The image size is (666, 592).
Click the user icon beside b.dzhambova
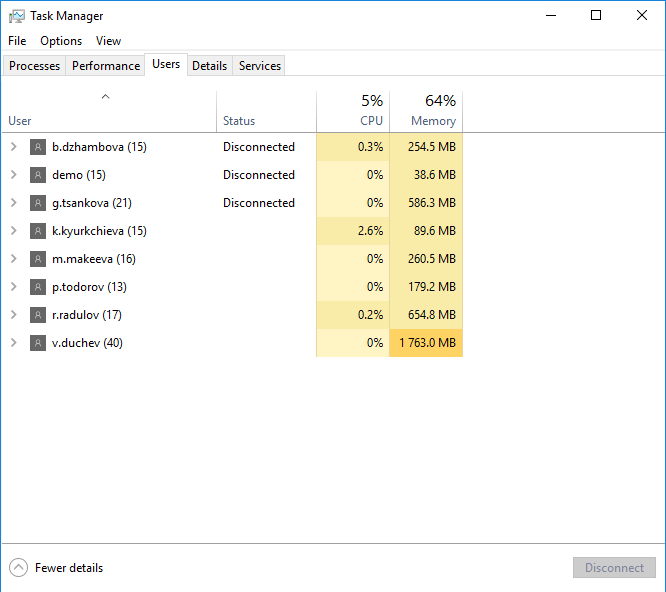tap(38, 147)
